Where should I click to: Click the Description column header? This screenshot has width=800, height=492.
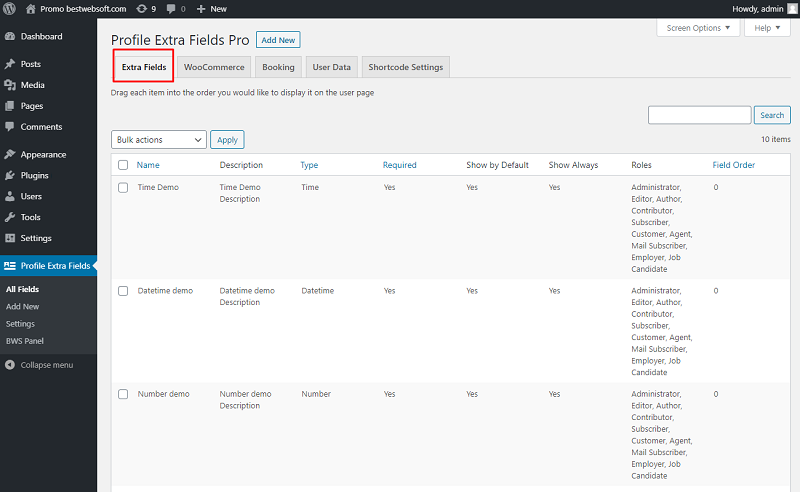pos(241,165)
